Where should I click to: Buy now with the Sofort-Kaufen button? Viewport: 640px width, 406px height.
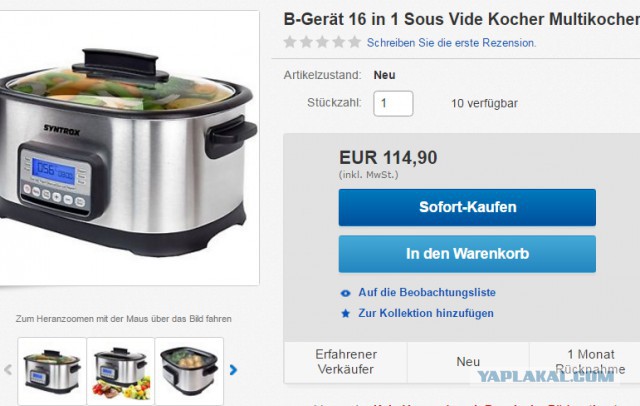467,207
